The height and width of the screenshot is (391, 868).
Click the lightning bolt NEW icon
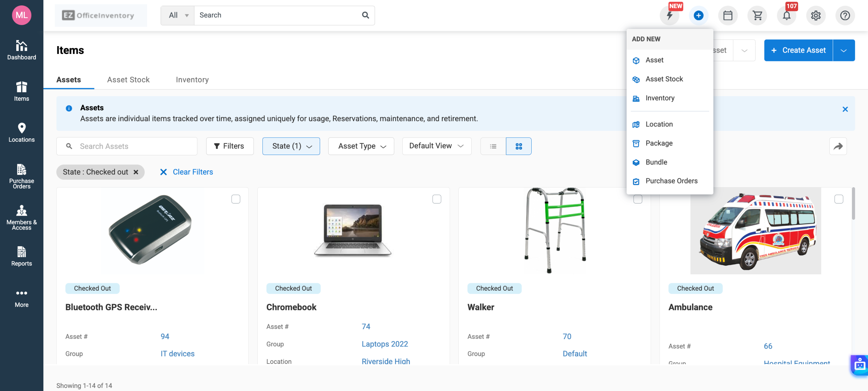[x=670, y=16]
